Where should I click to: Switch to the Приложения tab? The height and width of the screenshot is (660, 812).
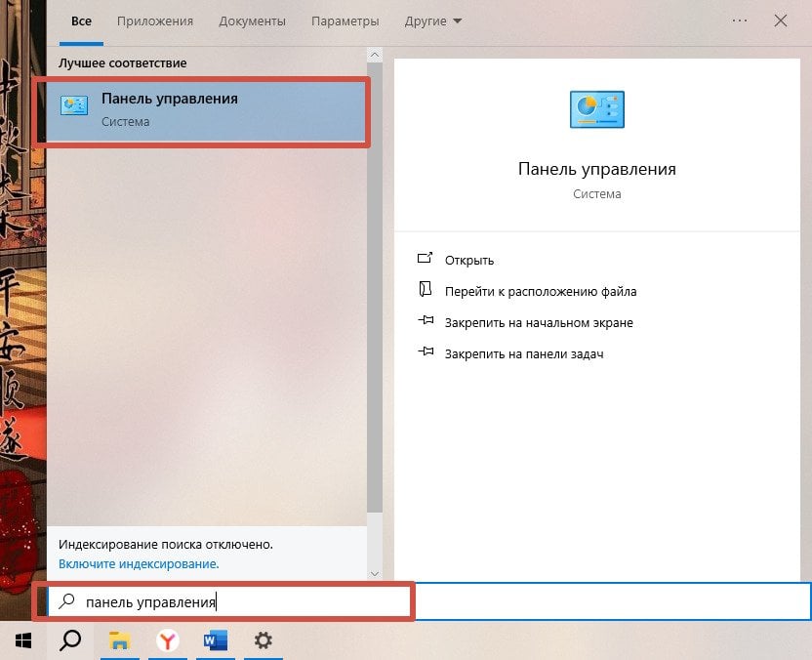155,21
